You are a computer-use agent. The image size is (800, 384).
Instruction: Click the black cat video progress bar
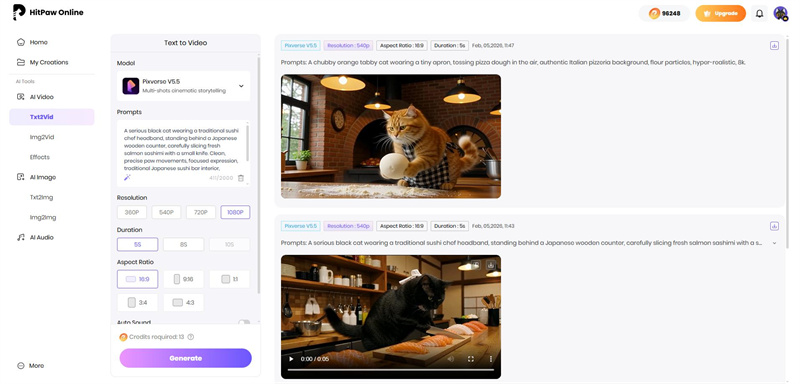(x=391, y=370)
